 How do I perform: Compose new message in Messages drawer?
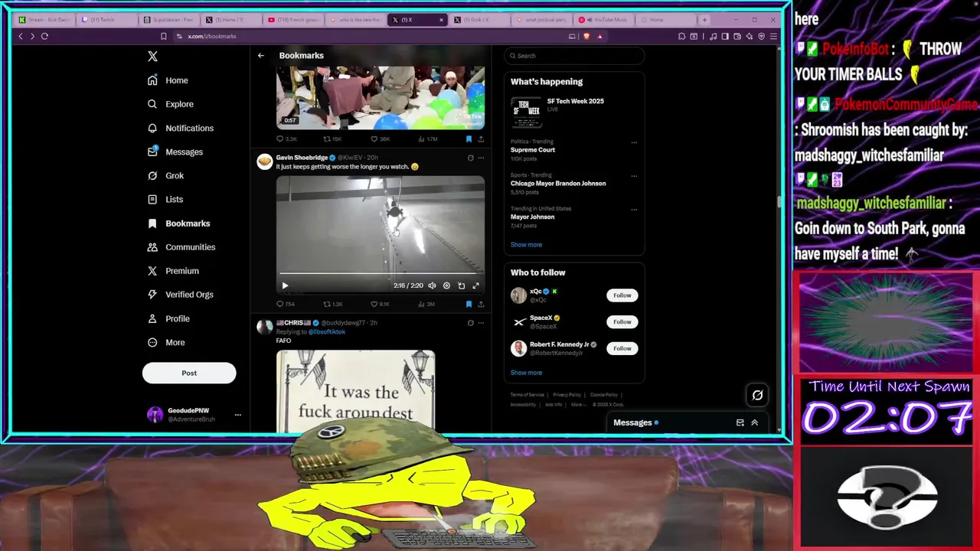pyautogui.click(x=740, y=422)
